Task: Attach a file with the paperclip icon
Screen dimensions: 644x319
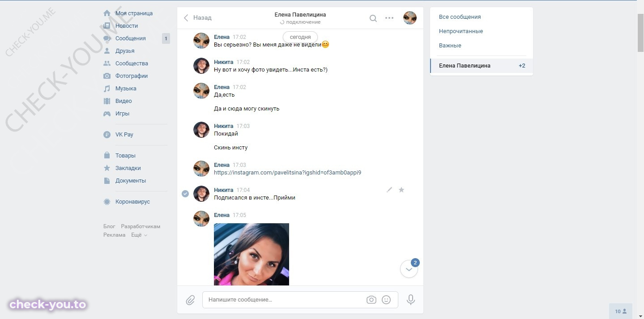Action: [x=190, y=300]
